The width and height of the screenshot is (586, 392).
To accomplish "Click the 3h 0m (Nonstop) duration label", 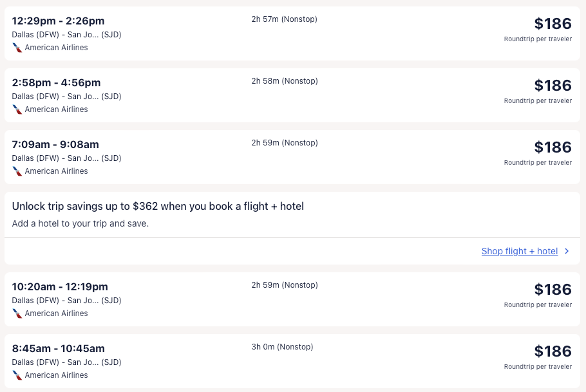I will 282,347.
